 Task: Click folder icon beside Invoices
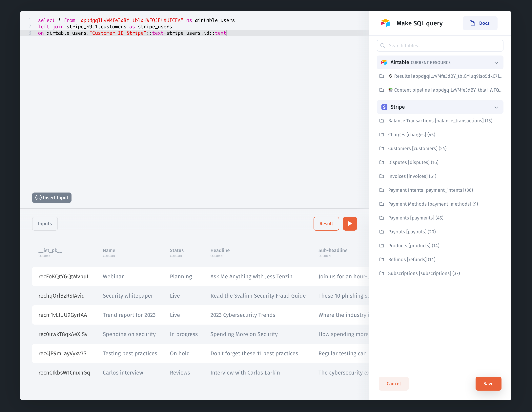click(x=382, y=176)
